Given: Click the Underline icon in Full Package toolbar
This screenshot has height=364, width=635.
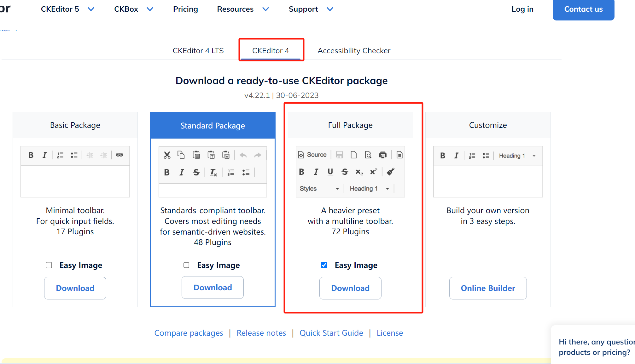Looking at the screenshot, I should coord(330,172).
